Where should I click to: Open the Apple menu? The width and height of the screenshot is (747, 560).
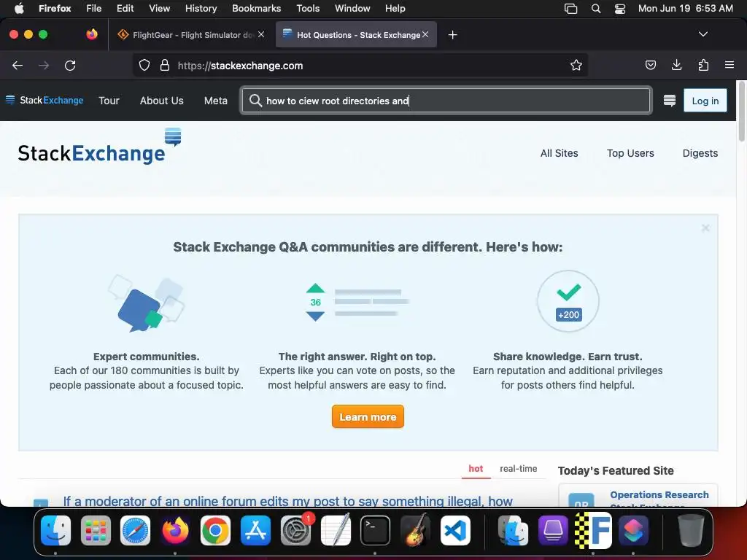[19, 8]
